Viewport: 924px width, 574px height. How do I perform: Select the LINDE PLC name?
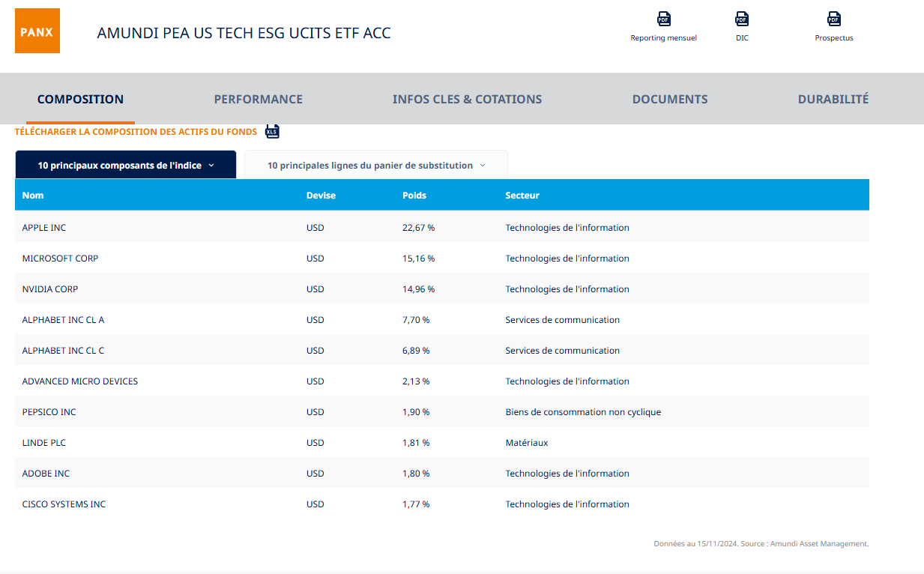[44, 443]
